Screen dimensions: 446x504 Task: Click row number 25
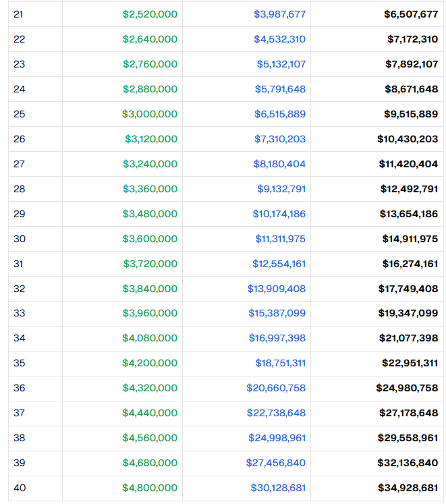coord(19,114)
